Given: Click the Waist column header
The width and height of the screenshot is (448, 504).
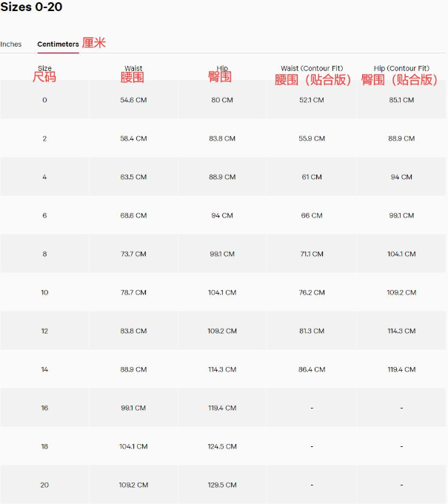Looking at the screenshot, I should click(133, 68).
